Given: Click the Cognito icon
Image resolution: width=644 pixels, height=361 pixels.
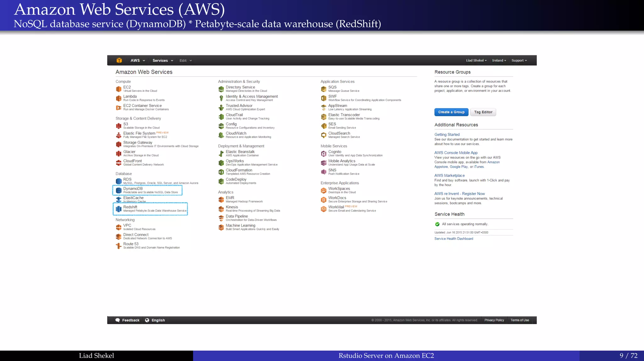Looking at the screenshot, I should [x=324, y=154].
